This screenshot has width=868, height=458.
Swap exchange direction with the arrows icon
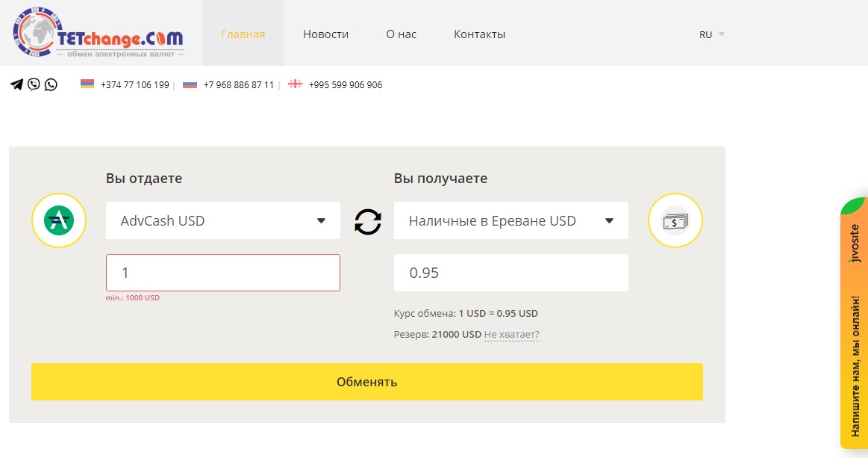click(x=367, y=221)
